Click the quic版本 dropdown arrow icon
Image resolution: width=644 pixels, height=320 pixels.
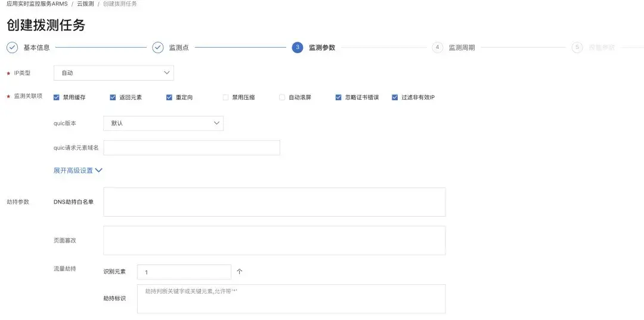pos(216,123)
